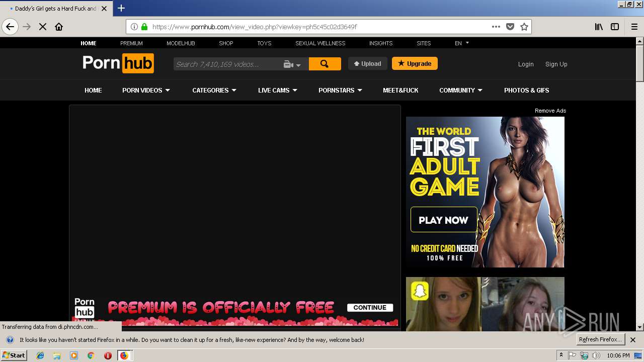Open the INSIGHTS top bar link
Screen dimensions: 644x362
point(381,43)
